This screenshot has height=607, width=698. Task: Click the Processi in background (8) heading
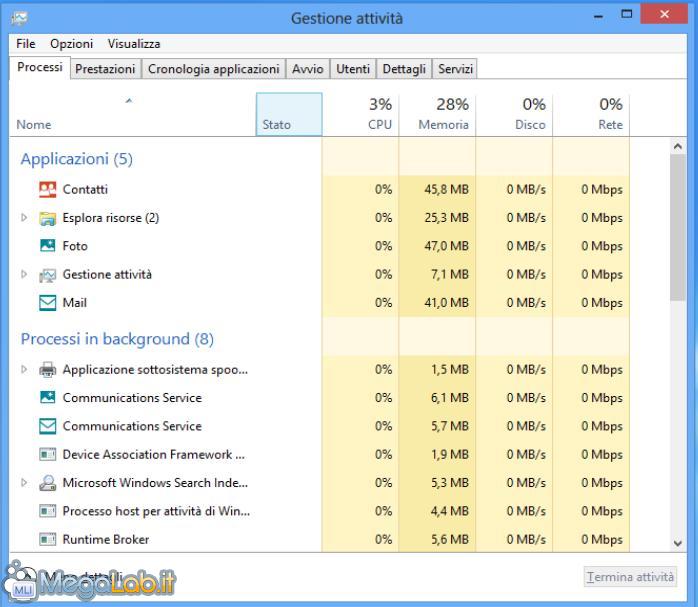pyautogui.click(x=117, y=339)
